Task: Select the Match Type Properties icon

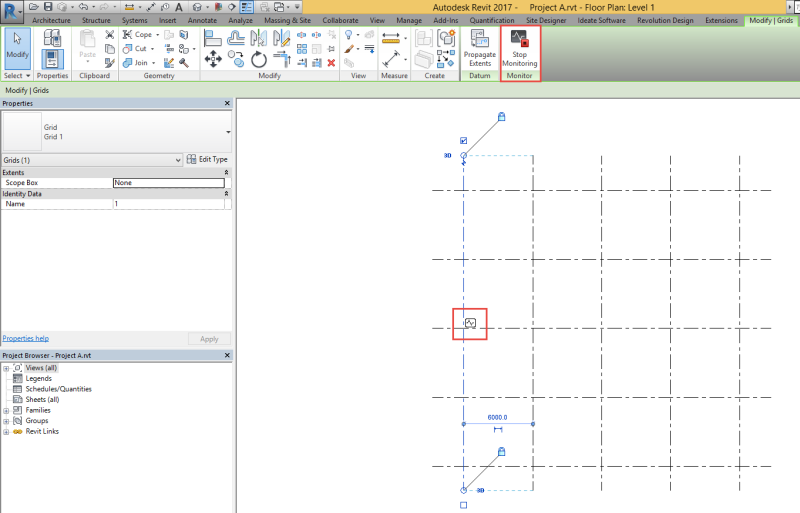Action: tap(109, 63)
